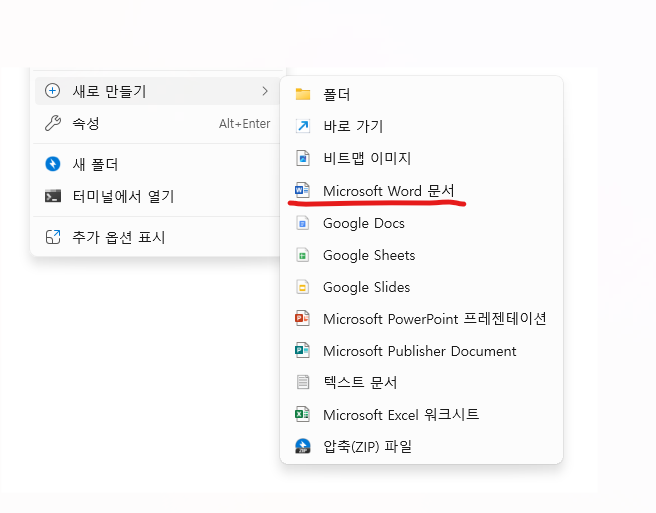This screenshot has width=656, height=513.
Task: Select 추가 옵션 표시 menu entry
Action: point(157,237)
